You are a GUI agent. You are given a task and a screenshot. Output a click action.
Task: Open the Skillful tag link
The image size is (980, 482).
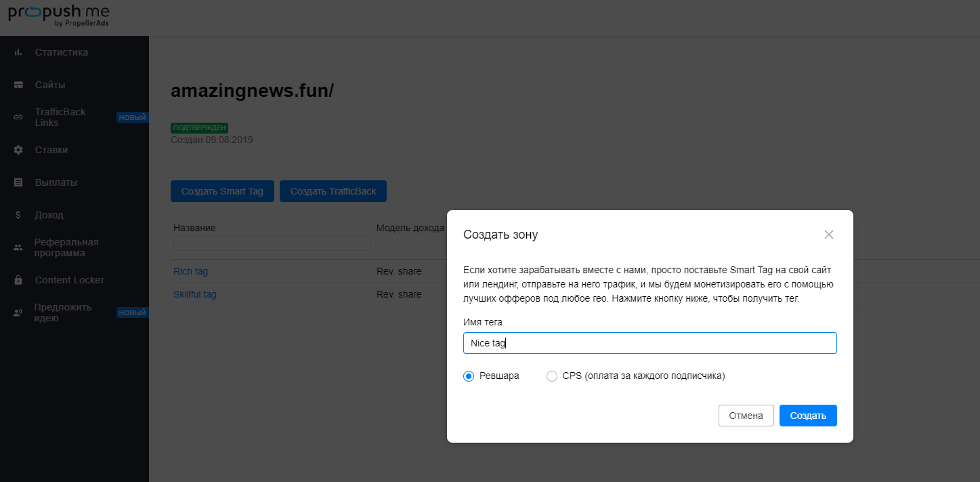pos(194,294)
